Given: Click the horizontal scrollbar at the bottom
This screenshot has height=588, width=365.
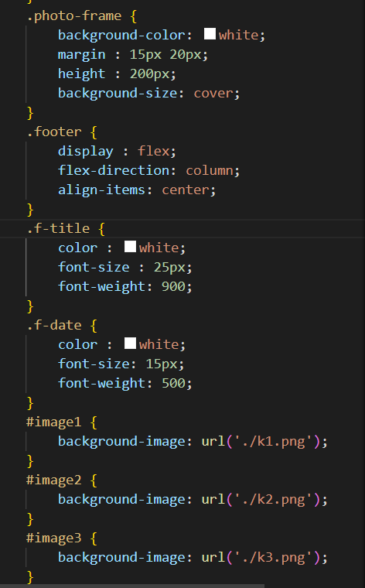Looking at the screenshot, I should coord(132,586).
